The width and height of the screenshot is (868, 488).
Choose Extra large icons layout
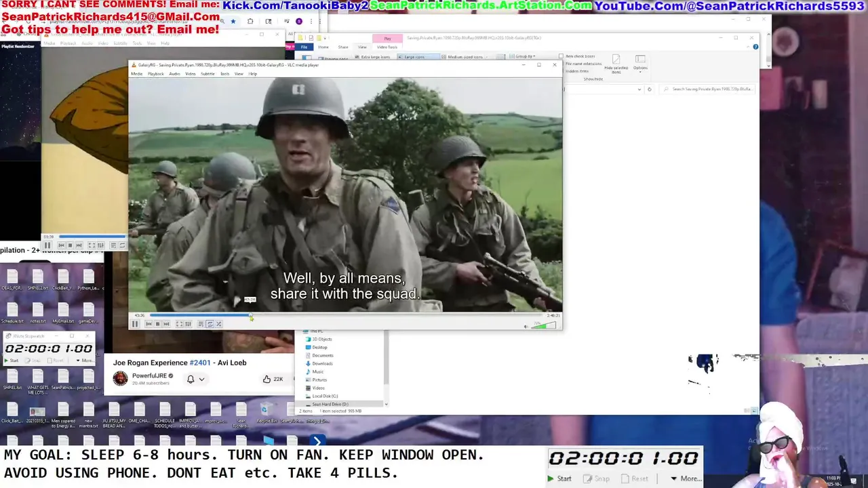click(372, 57)
